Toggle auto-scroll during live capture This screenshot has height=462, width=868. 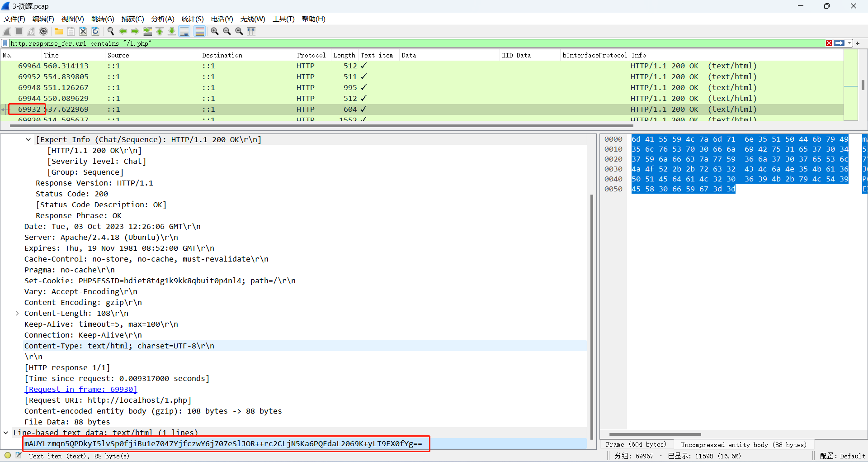tap(184, 31)
